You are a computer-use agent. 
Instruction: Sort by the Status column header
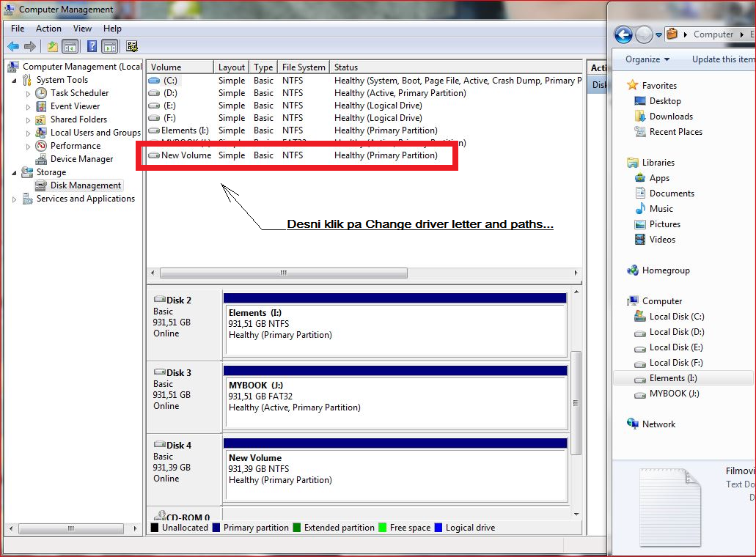pyautogui.click(x=455, y=67)
